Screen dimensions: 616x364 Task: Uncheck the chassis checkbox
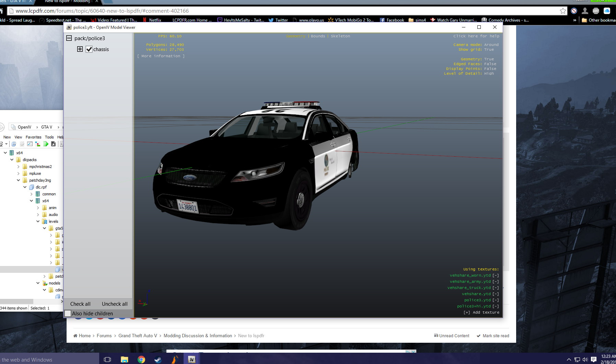pyautogui.click(x=89, y=49)
